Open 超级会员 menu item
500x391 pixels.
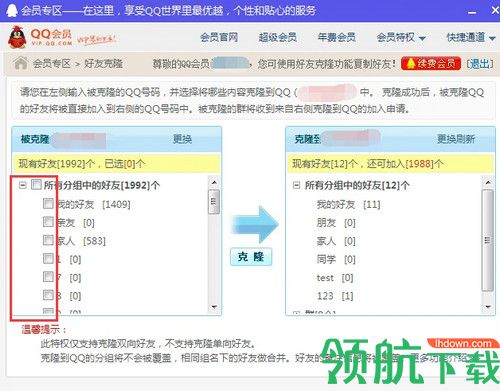(x=278, y=37)
